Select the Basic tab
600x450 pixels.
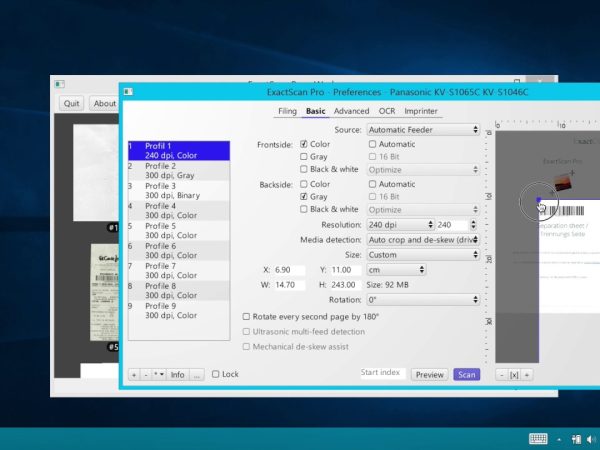point(315,111)
